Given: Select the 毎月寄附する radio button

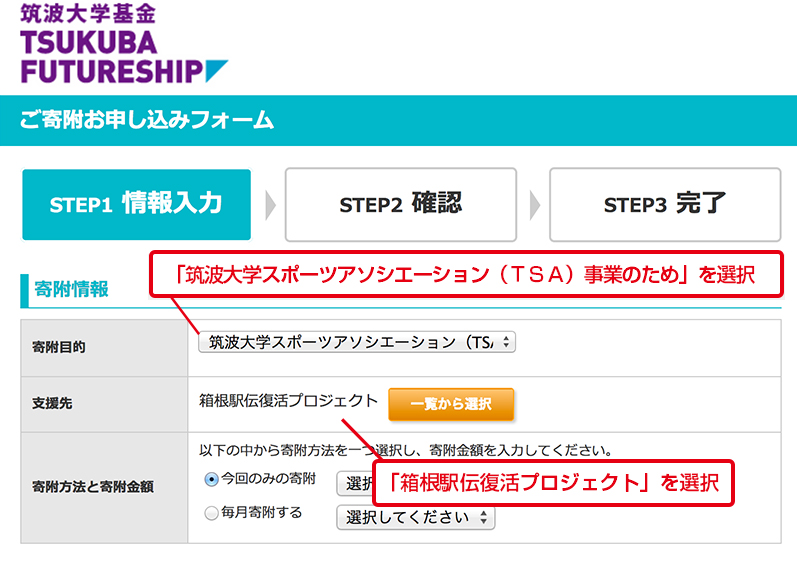Looking at the screenshot, I should [x=211, y=513].
